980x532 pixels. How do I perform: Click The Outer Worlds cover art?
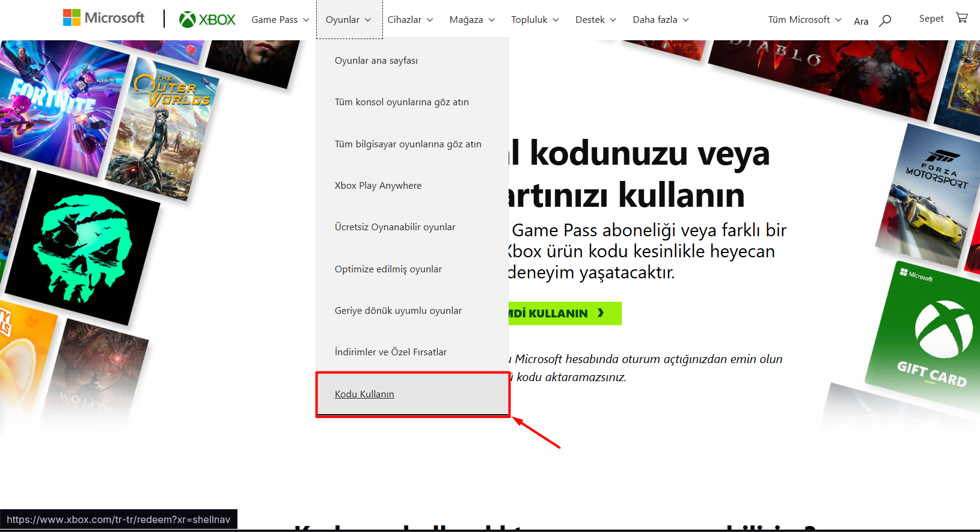tap(162, 129)
